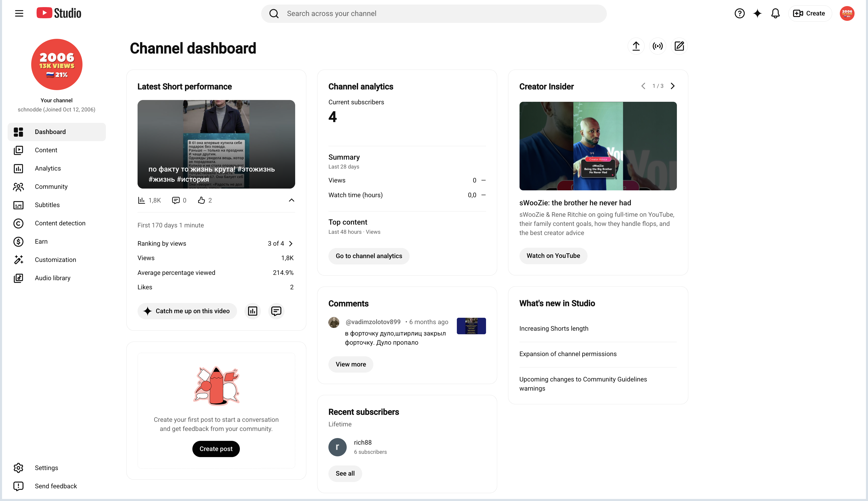Click 'First 170 days 1 minute' text

pos(171,225)
